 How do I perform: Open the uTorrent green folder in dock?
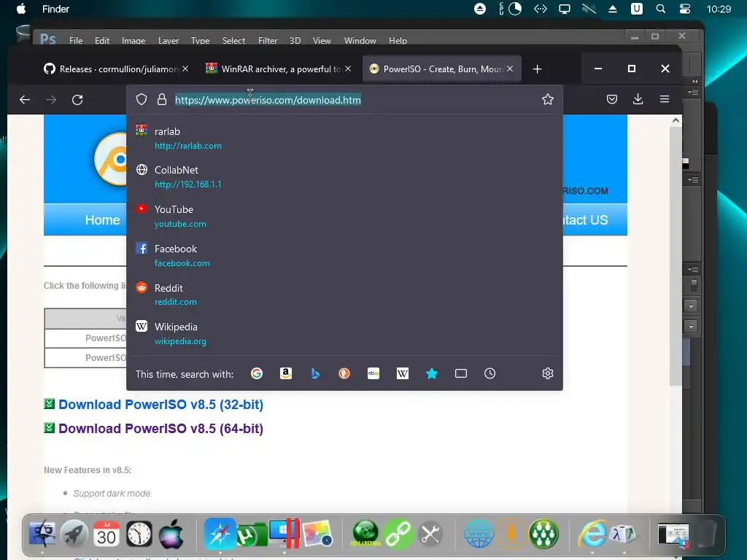pyautogui.click(x=252, y=534)
